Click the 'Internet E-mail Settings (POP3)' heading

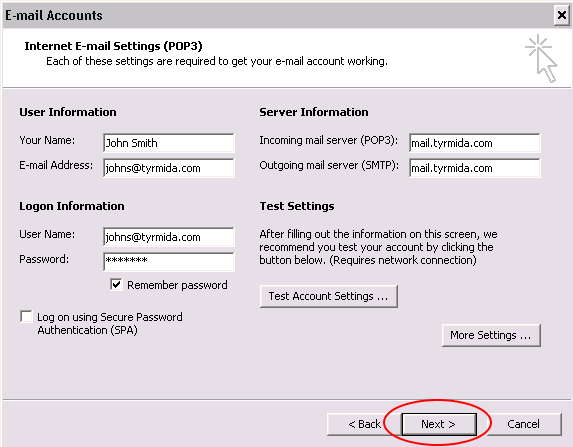(x=113, y=46)
